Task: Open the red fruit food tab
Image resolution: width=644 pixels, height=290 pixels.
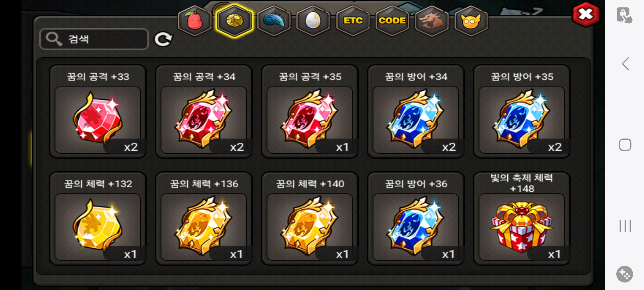Action: tap(195, 21)
